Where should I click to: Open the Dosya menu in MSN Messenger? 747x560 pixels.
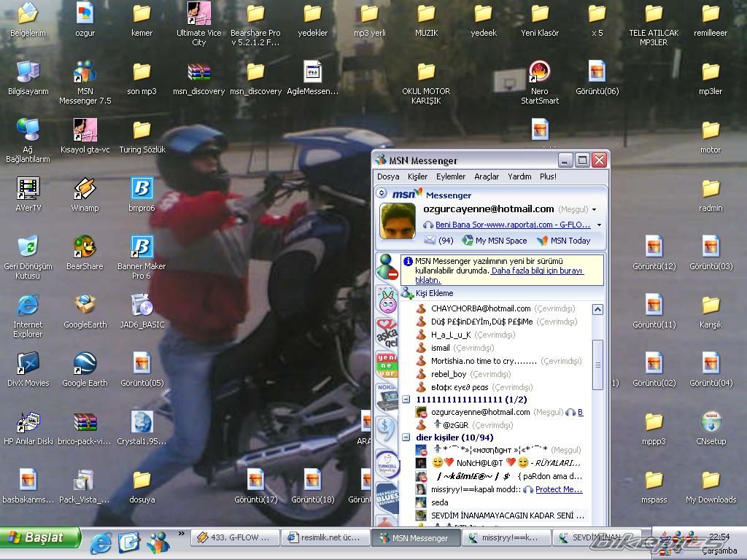388,176
